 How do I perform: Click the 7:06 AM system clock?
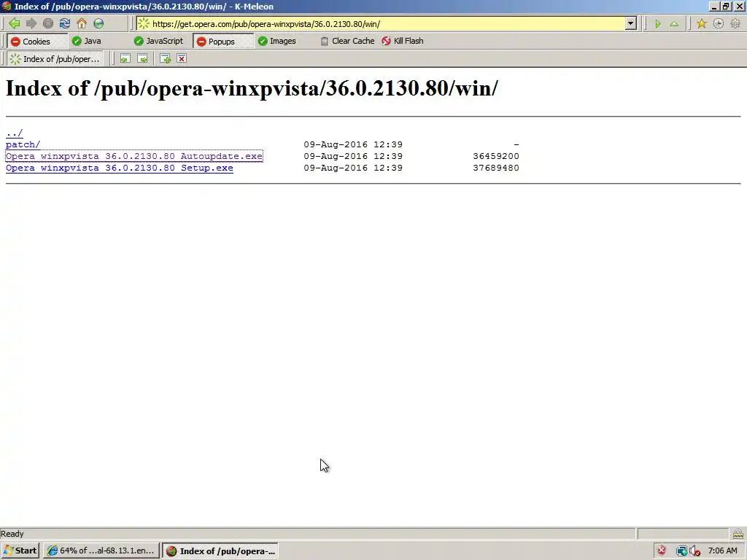coord(722,551)
